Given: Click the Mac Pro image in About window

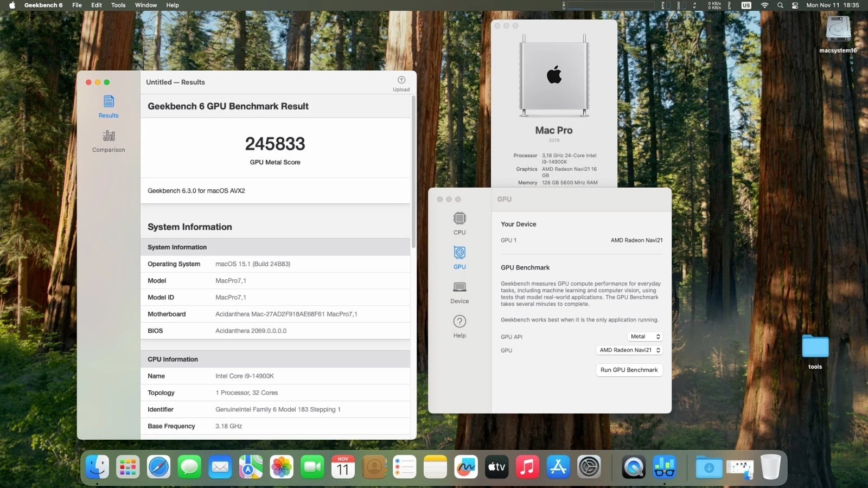Looking at the screenshot, I should click(554, 75).
